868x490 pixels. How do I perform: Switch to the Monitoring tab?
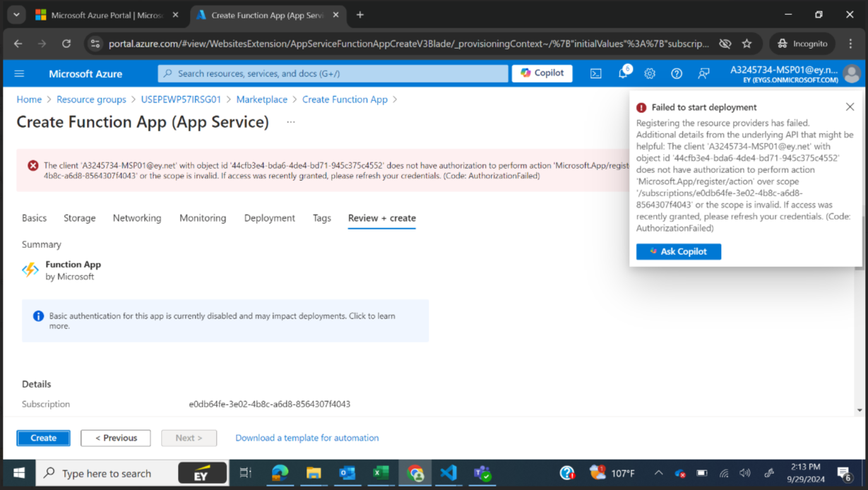203,218
